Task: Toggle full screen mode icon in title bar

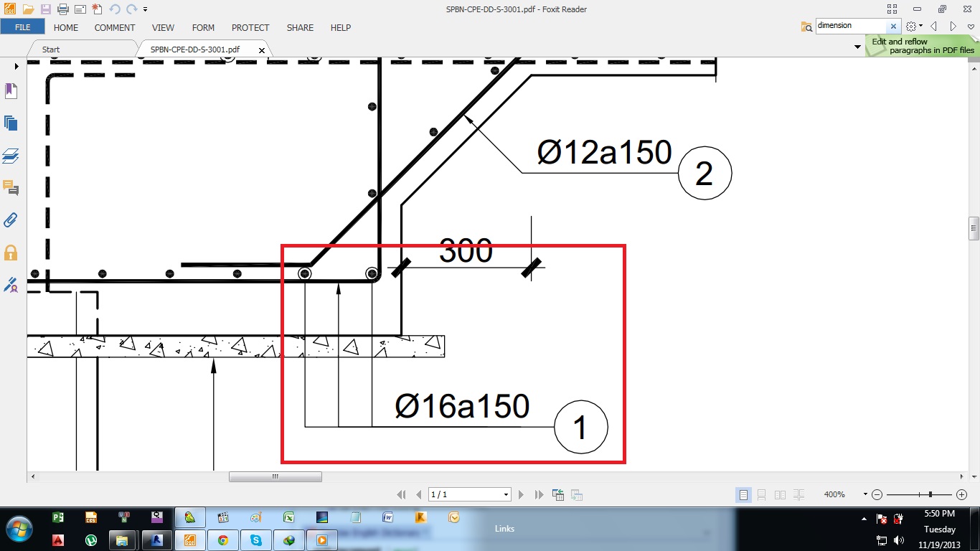Action: pyautogui.click(x=892, y=9)
